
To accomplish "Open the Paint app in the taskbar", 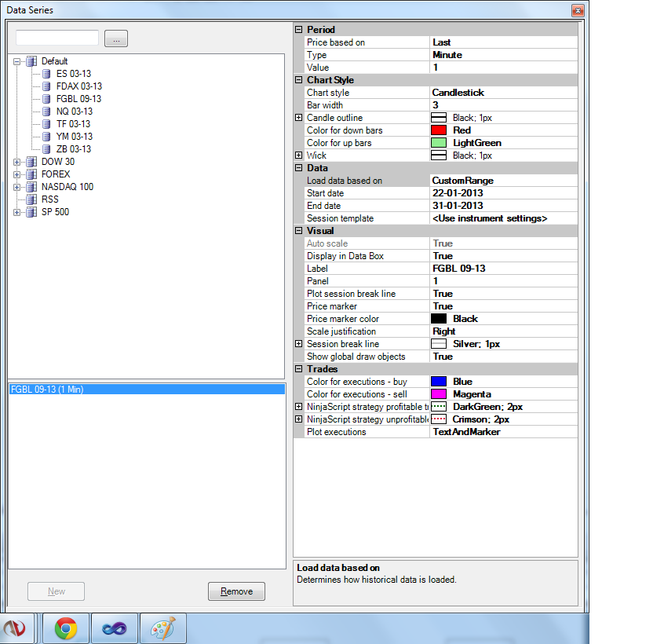I will pos(163,628).
